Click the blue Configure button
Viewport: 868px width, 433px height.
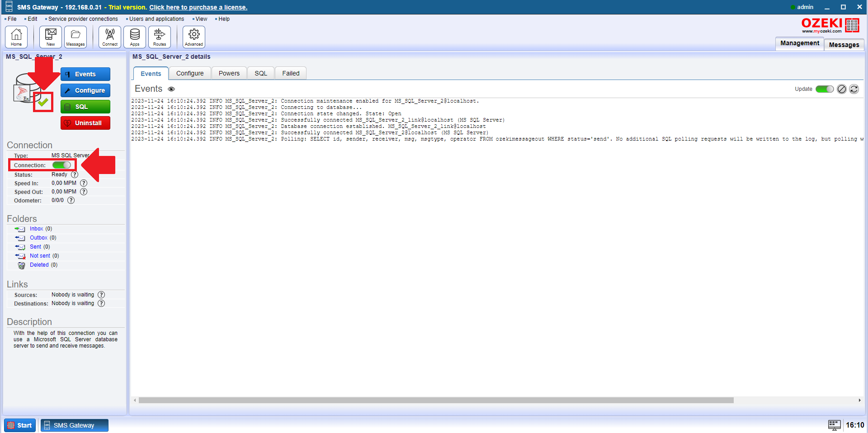coord(85,90)
